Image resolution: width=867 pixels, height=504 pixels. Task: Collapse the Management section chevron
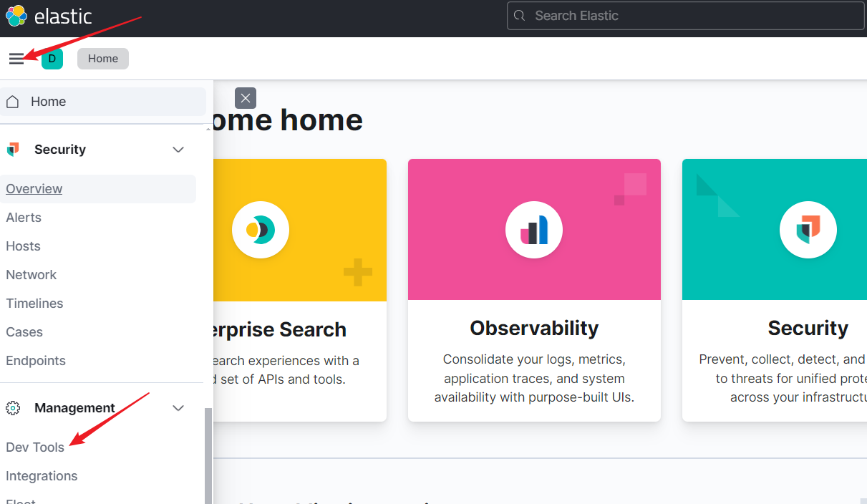(178, 408)
